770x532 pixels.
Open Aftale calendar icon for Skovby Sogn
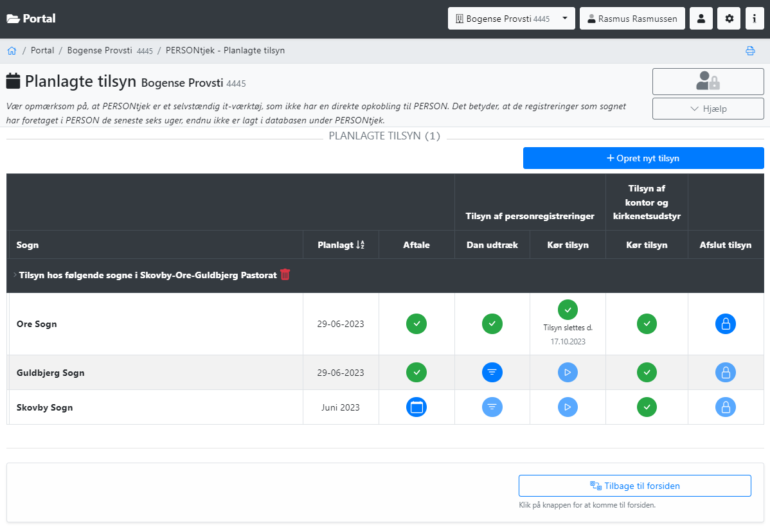coord(416,407)
